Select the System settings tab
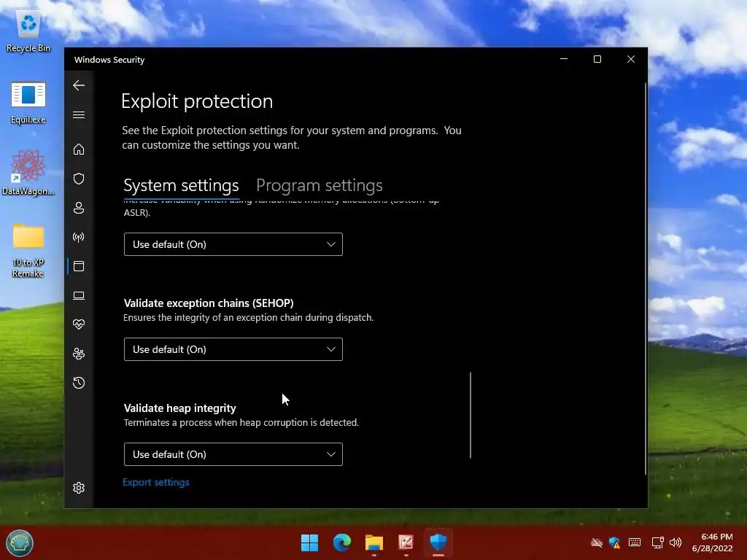747x560 pixels. point(181,185)
